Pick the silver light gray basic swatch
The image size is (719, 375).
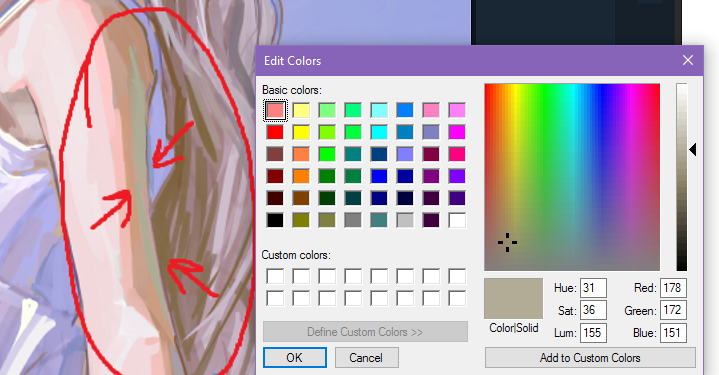[405, 221]
